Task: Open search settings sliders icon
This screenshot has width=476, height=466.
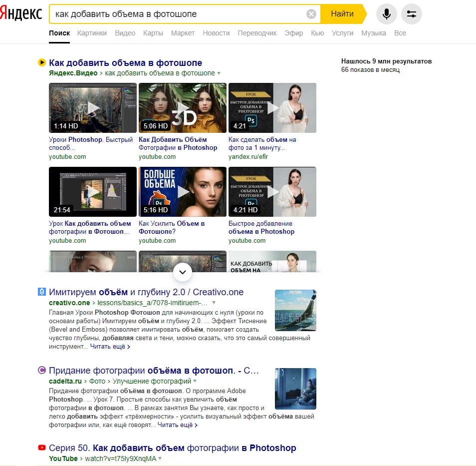Action: [411, 14]
